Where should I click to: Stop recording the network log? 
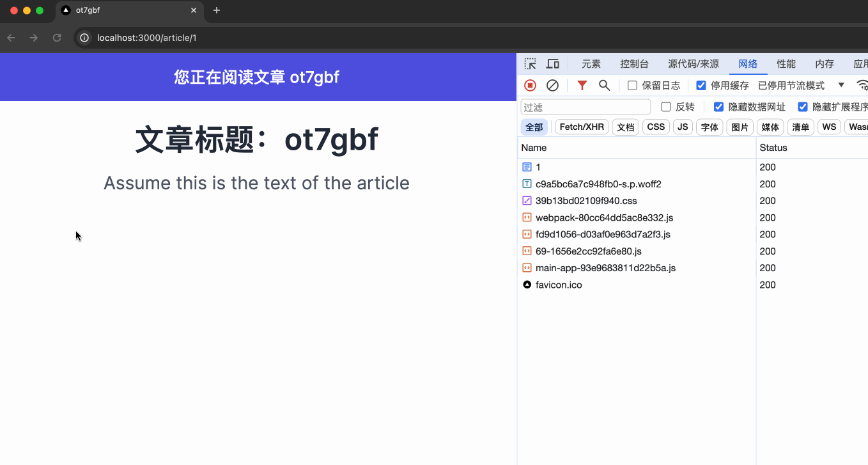(x=530, y=84)
